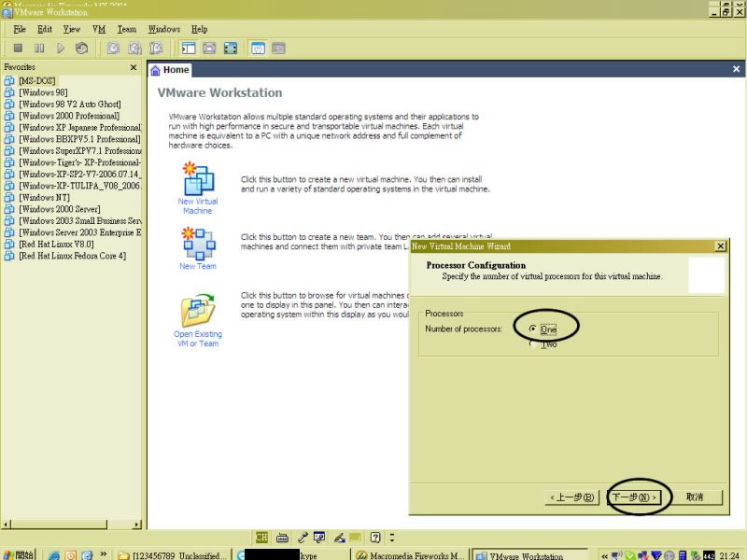This screenshot has height=560, width=747.
Task: Open the Team menu
Action: pos(127,29)
